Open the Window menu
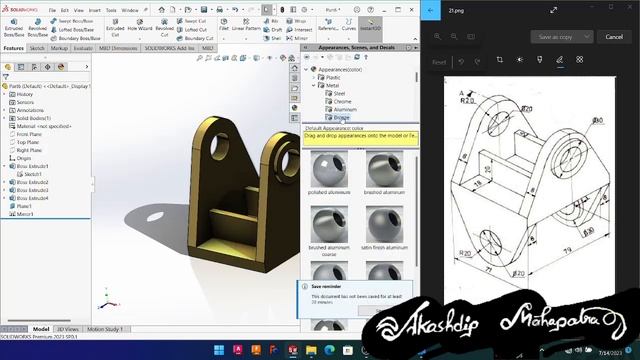 coord(130,10)
